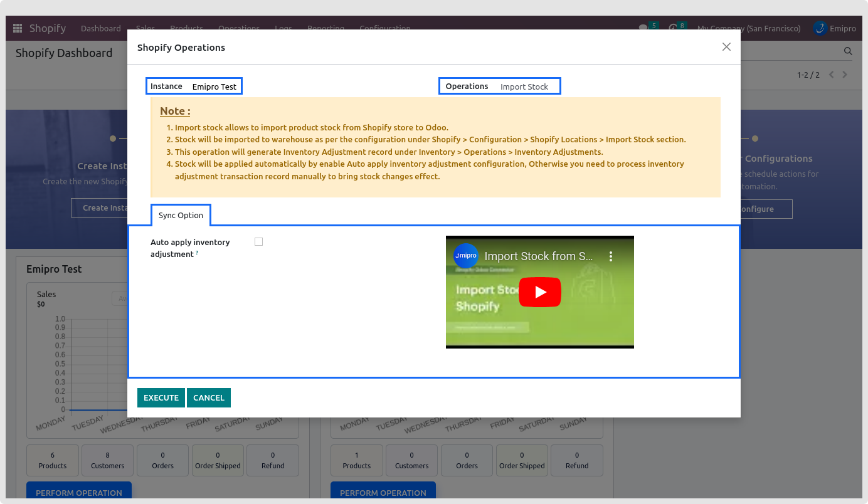The height and width of the screenshot is (504, 868).
Task: Open the Shopify app title
Action: (48, 28)
